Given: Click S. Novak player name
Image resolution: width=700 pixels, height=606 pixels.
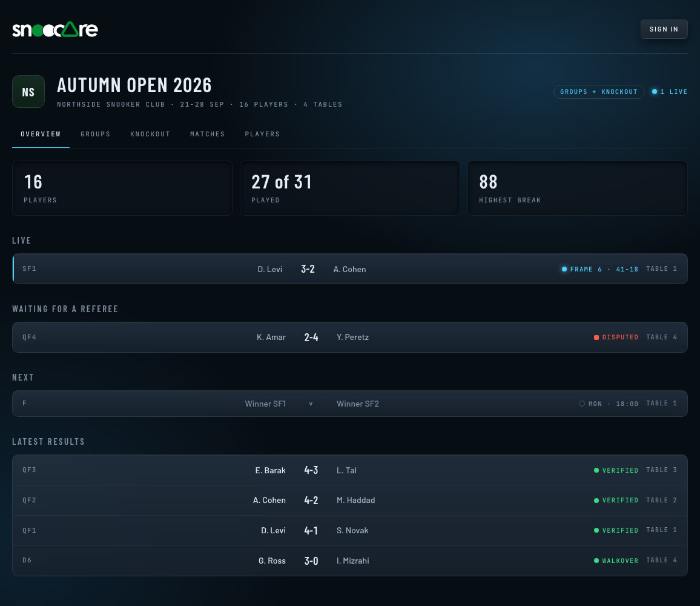Looking at the screenshot, I should click(352, 530).
